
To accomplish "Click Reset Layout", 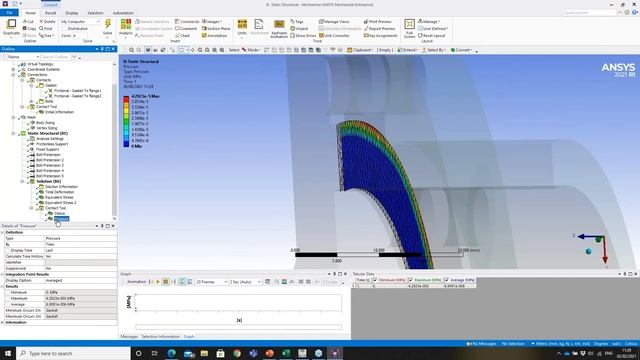I will point(431,36).
